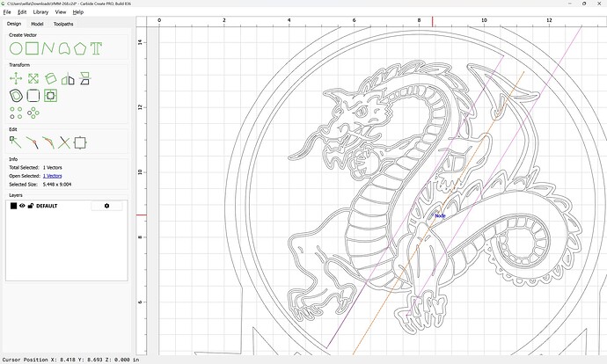Viewport: 607px width, 364px height.
Task: Switch to the Toolpaths tab
Action: [63, 24]
